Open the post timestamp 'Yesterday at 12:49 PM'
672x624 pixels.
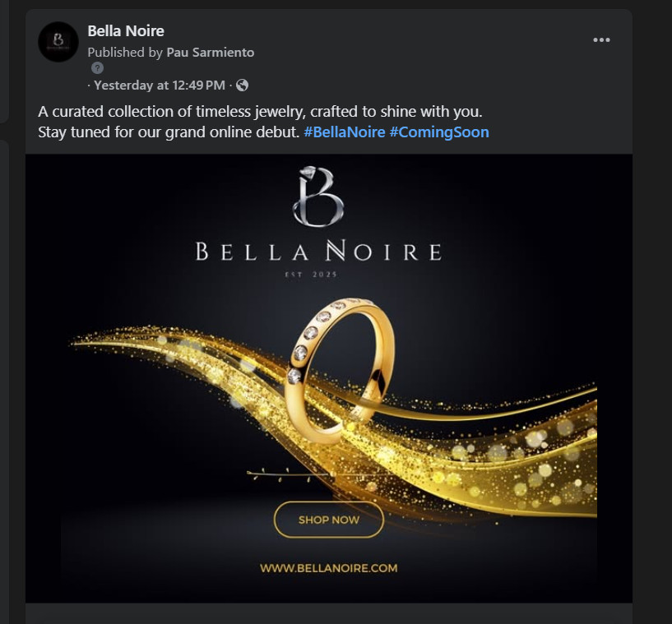pyautogui.click(x=159, y=86)
